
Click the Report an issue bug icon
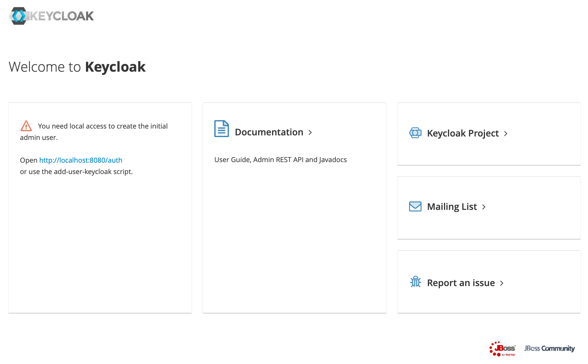click(415, 282)
